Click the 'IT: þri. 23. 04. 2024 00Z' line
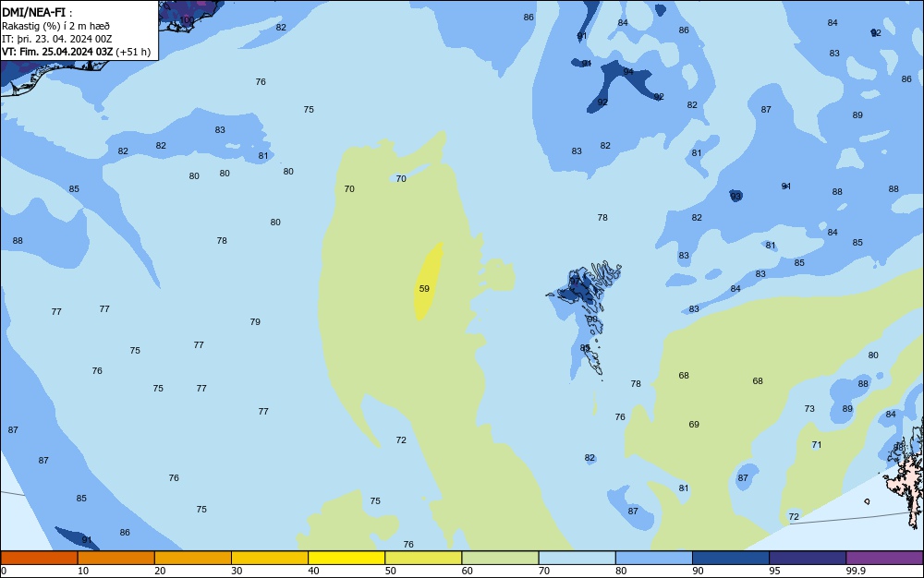The width and height of the screenshot is (924, 578). [x=56, y=39]
